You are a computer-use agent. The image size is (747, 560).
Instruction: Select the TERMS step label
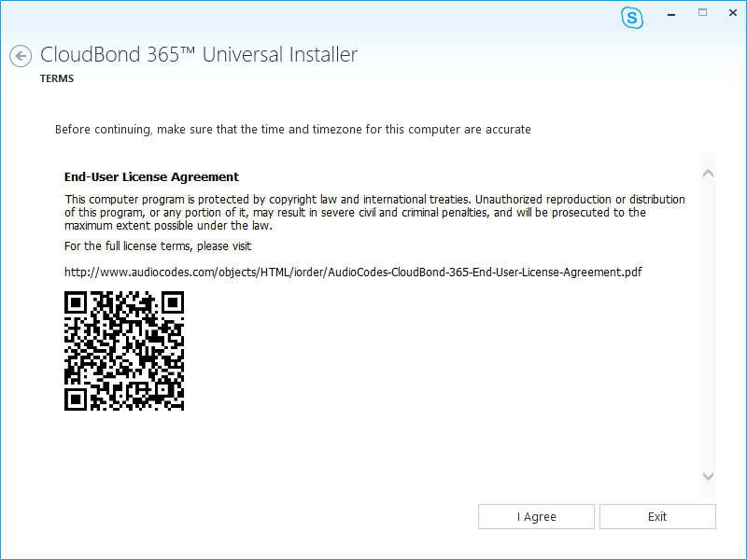(x=57, y=78)
